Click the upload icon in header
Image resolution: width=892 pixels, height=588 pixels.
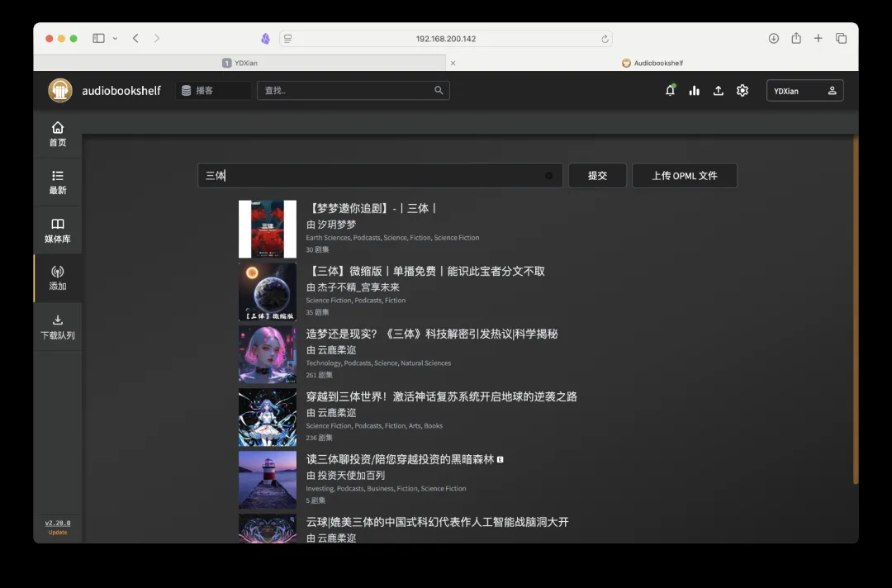(x=719, y=91)
